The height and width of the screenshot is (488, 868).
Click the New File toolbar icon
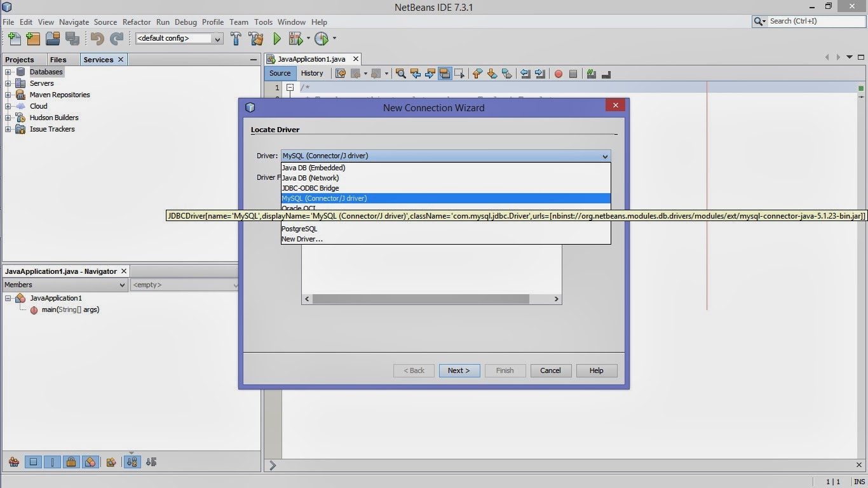pos(14,39)
